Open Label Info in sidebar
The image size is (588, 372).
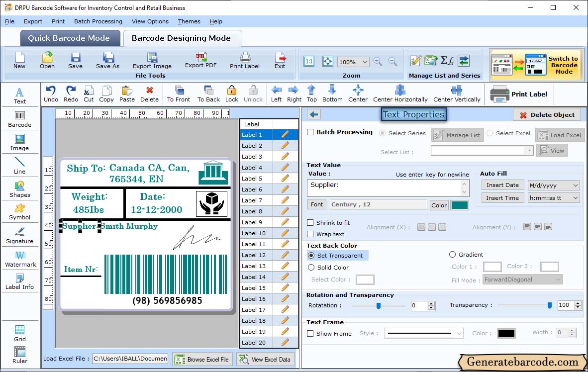(x=19, y=281)
